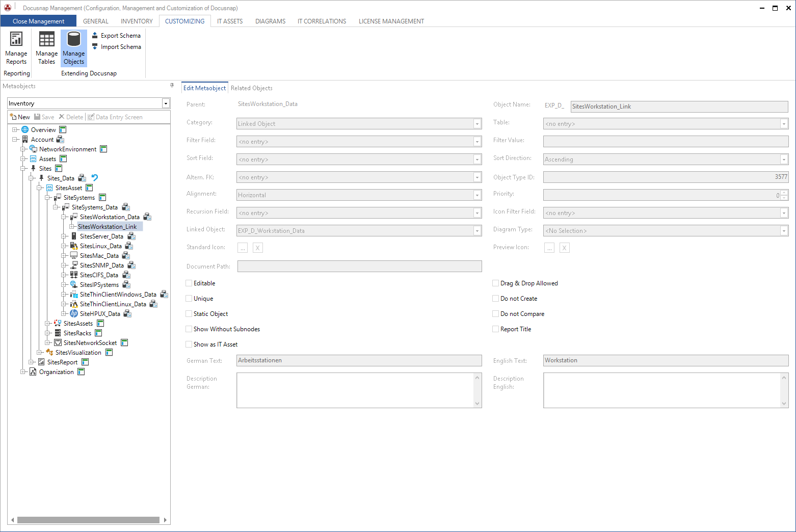Enable Show Without Subnodes checkbox
The width and height of the screenshot is (796, 532).
(189, 329)
